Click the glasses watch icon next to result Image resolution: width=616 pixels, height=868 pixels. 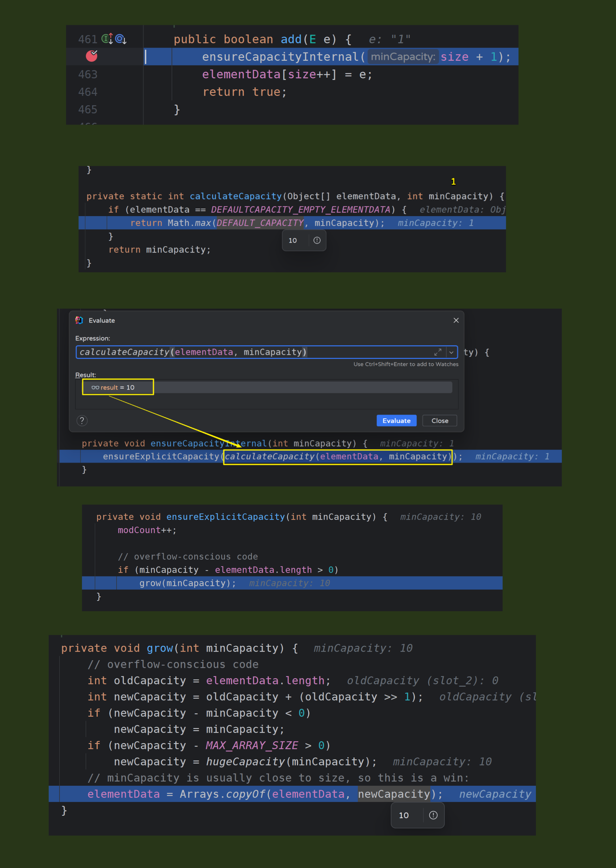coord(95,388)
